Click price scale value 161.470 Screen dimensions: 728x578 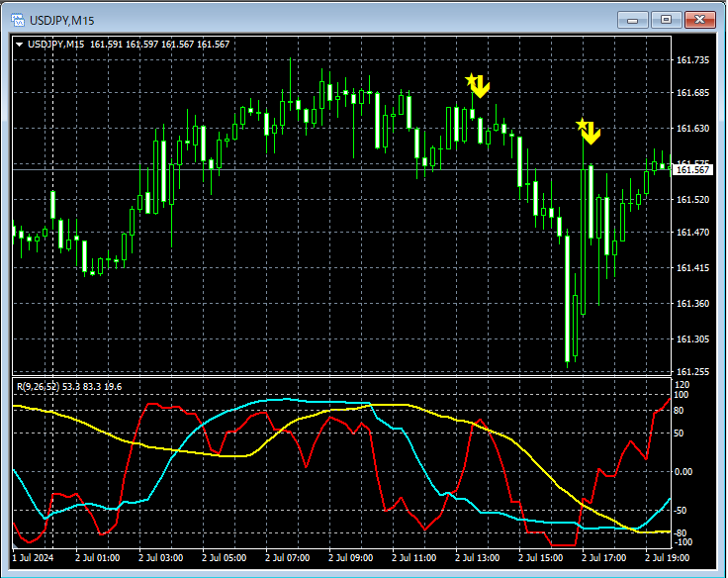[x=692, y=233]
